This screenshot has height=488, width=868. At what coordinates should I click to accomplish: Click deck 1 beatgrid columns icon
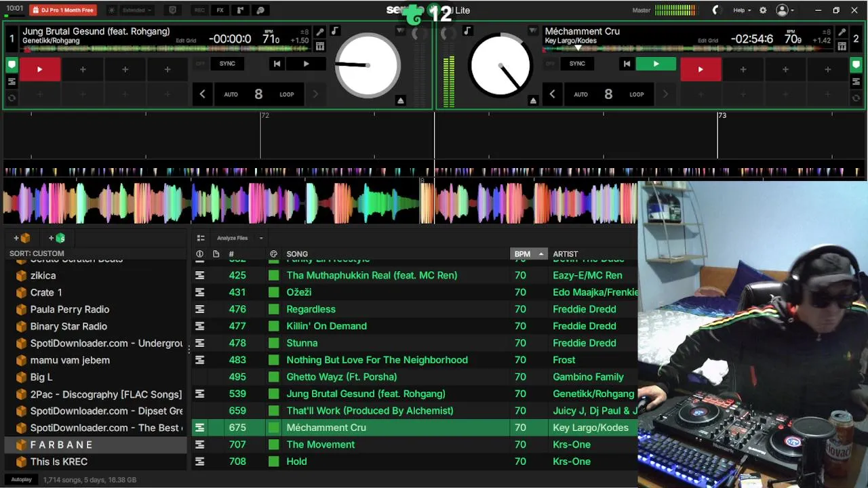pyautogui.click(x=320, y=46)
